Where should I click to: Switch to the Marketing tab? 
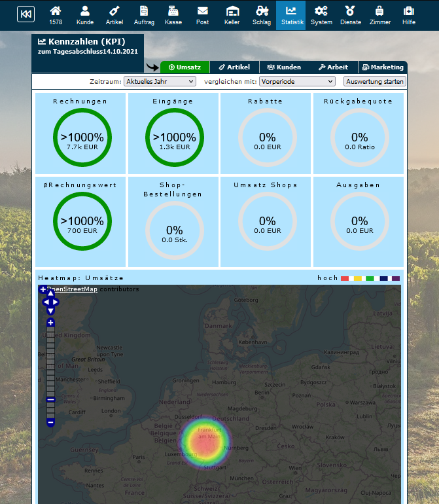click(x=383, y=67)
